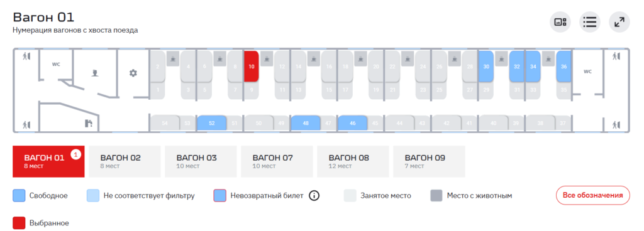Click the blue Свободное legend swatch
This screenshot has width=644, height=231.
[19, 196]
